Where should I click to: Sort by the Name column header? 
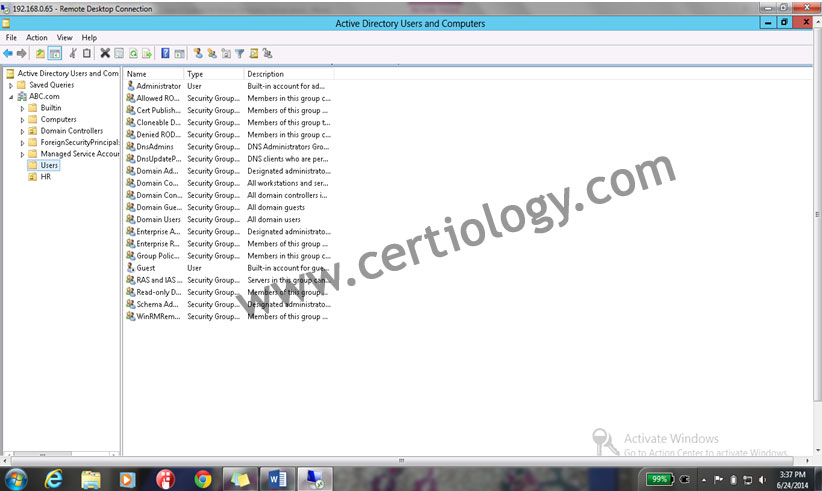(154, 74)
